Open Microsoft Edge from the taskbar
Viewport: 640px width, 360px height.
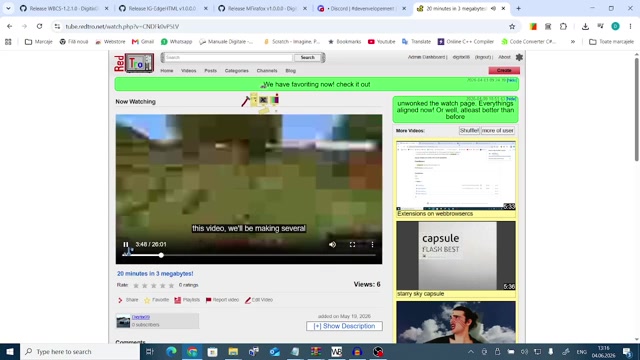(x=171, y=351)
